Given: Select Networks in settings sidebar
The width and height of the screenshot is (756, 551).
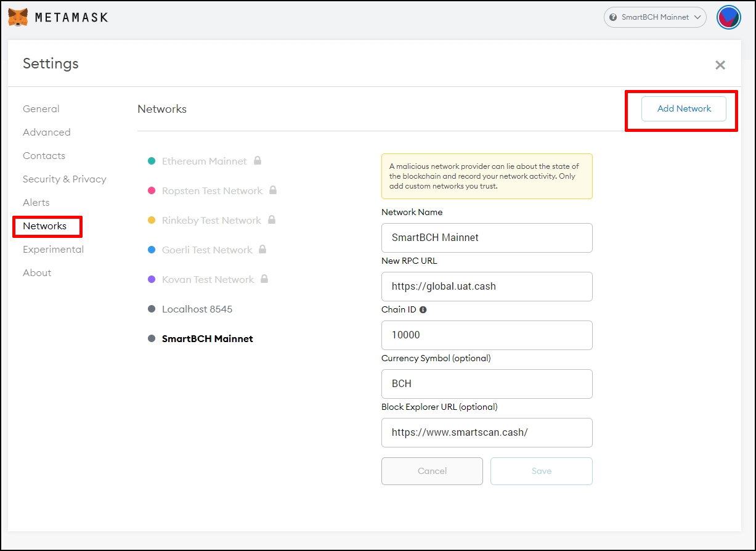Looking at the screenshot, I should [44, 226].
